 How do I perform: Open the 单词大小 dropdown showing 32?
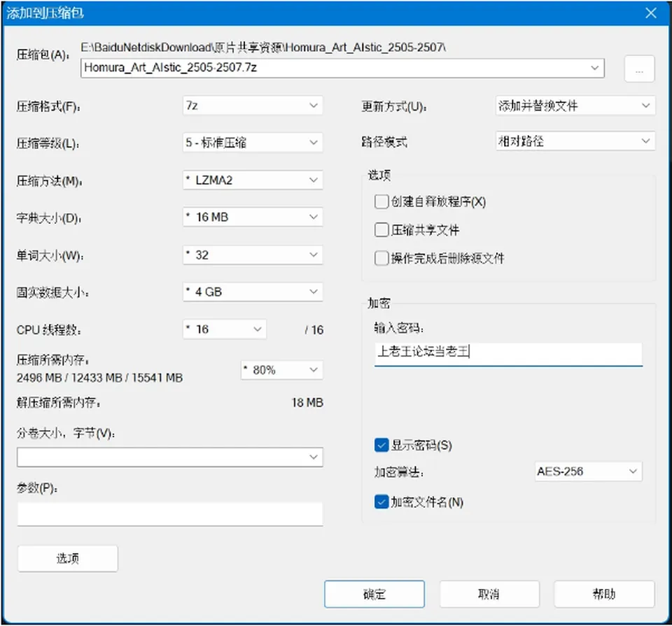click(x=253, y=255)
